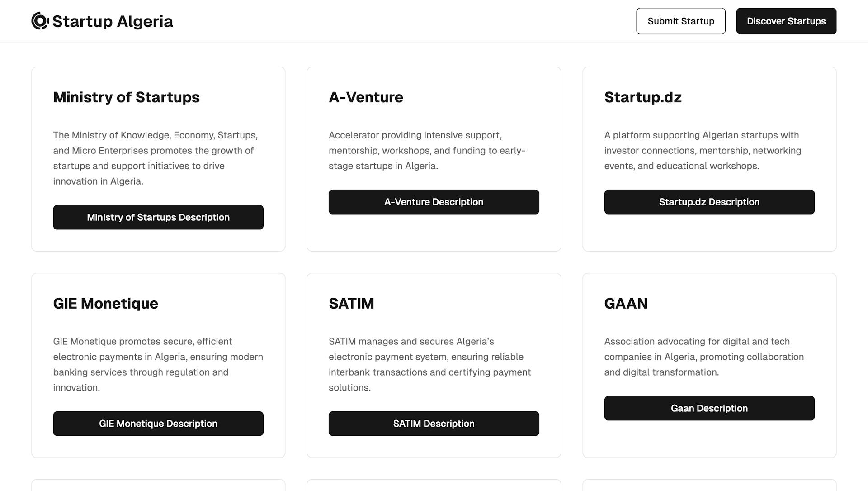Open the SATIM Description
This screenshot has width=868, height=491.
[433, 424]
